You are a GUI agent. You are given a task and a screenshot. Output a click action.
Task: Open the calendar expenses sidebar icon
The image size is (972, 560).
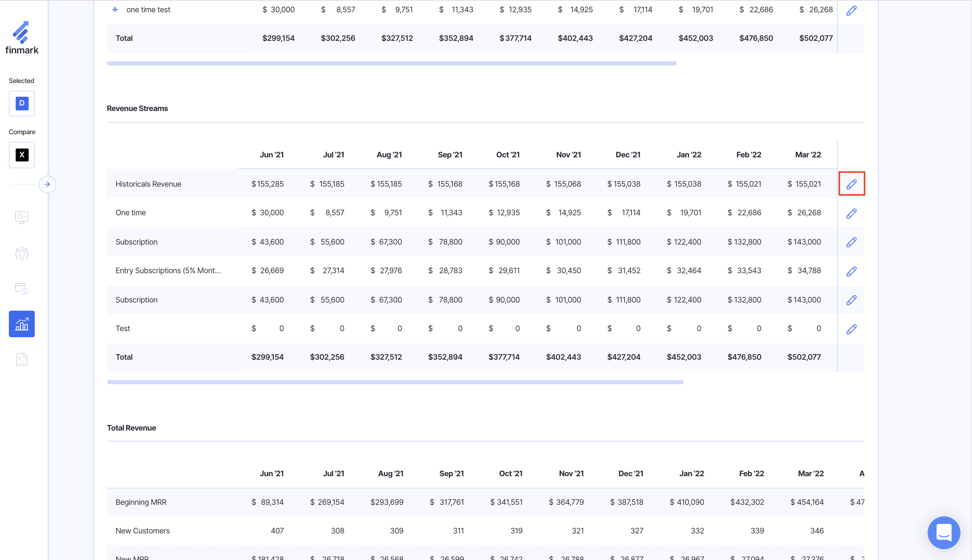pos(21,288)
